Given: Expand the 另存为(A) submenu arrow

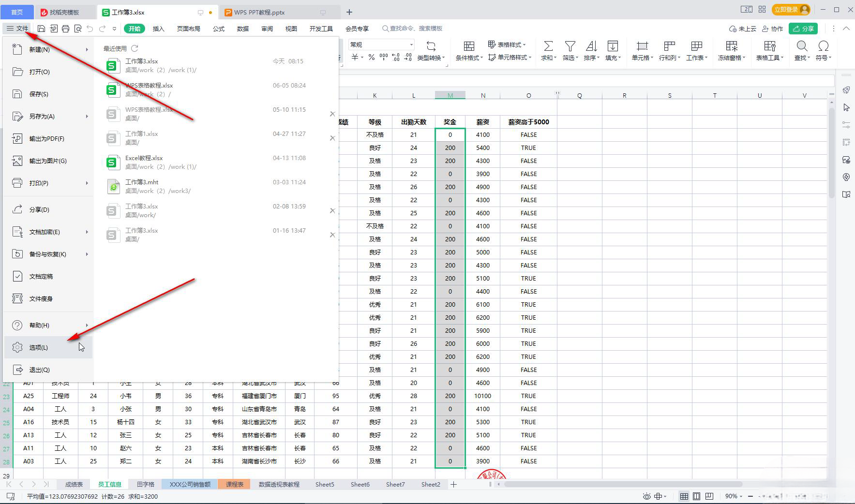Looking at the screenshot, I should [x=87, y=116].
